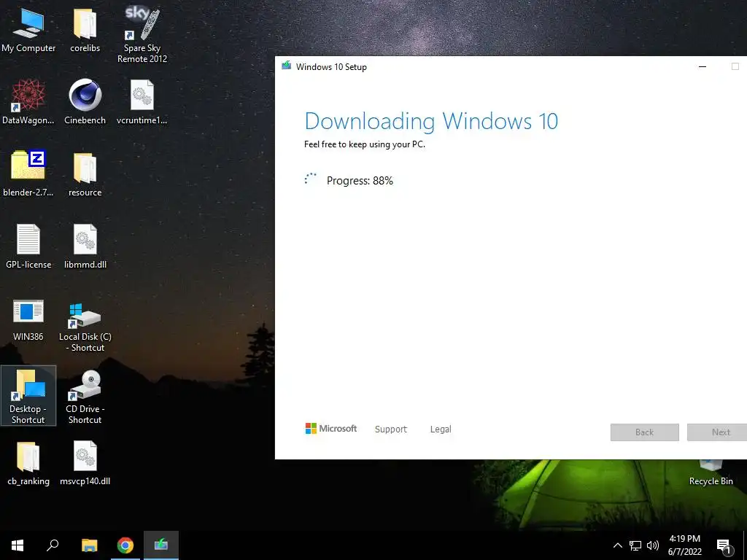Open the Windows Start menu
Screen dimensions: 747x560
(x=18, y=545)
